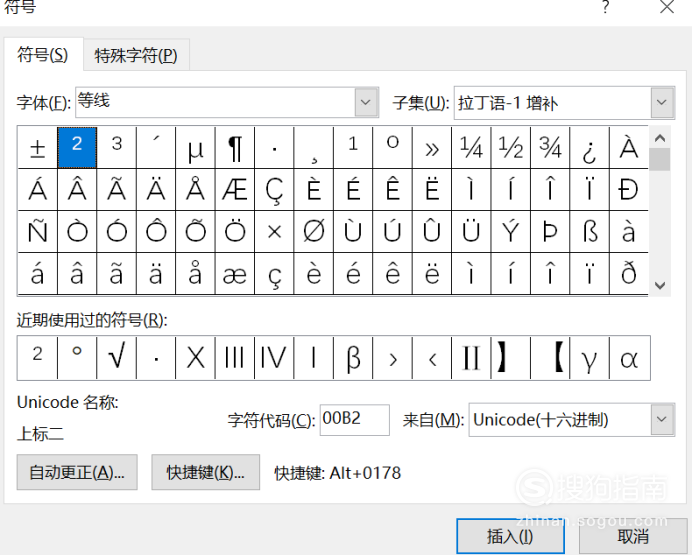Click scroll-up arrow of symbol grid
692x555 pixels.
click(x=660, y=138)
